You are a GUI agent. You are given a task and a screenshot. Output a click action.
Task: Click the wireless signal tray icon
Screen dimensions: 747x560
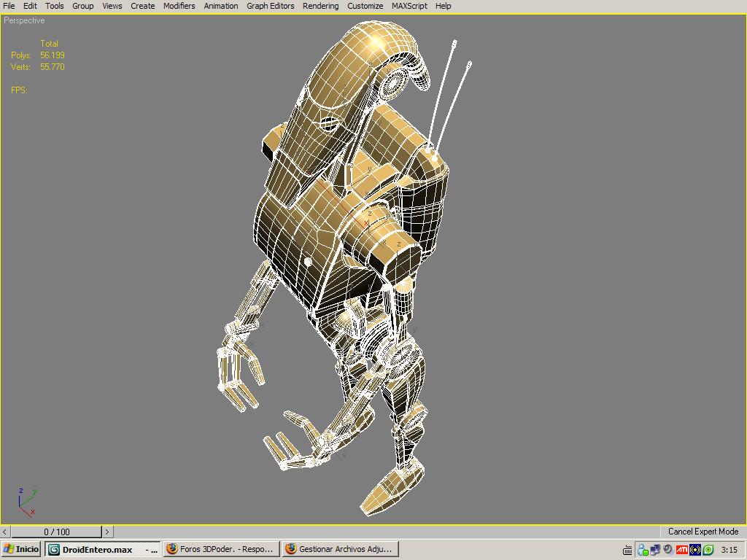[695, 550]
